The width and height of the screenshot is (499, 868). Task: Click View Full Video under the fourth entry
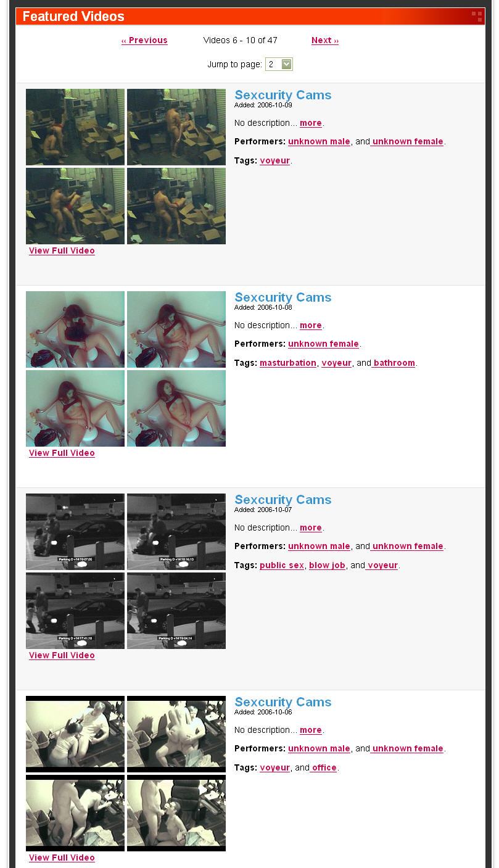62,858
